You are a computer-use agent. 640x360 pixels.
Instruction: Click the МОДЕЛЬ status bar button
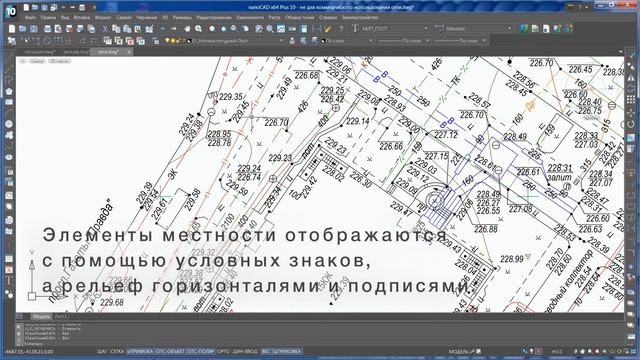tap(458, 351)
